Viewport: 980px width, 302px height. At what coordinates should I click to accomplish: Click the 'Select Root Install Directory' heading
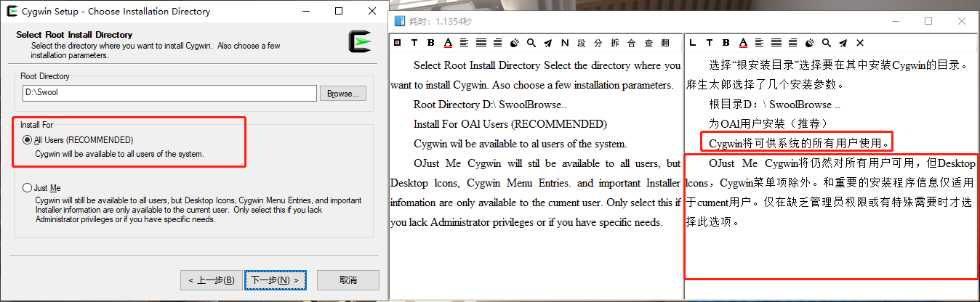click(x=74, y=35)
